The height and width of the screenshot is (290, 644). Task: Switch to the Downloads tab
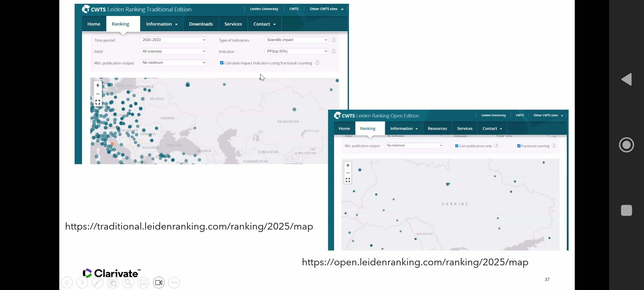coord(201,24)
